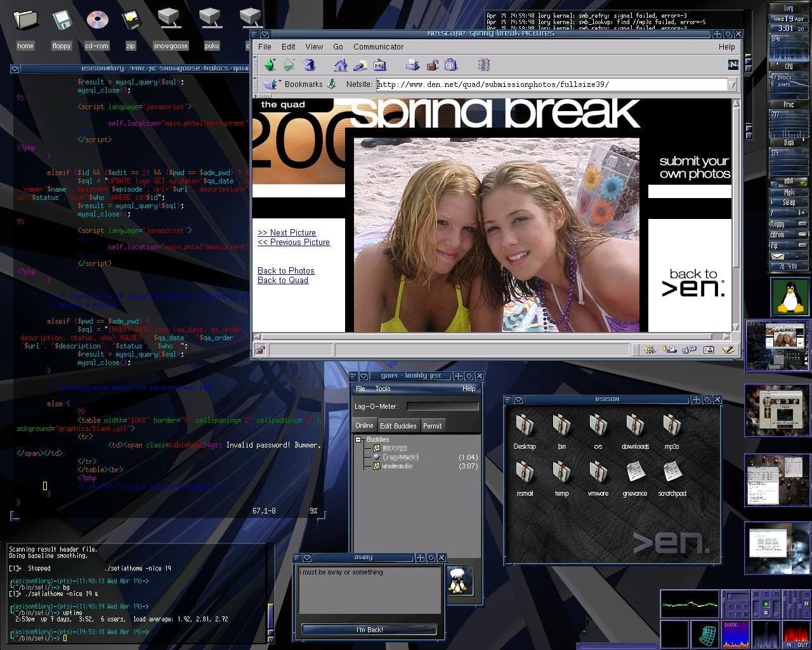The width and height of the screenshot is (812, 650).
Task: Open window options arrow on Netscape title bar
Action: coord(265,34)
